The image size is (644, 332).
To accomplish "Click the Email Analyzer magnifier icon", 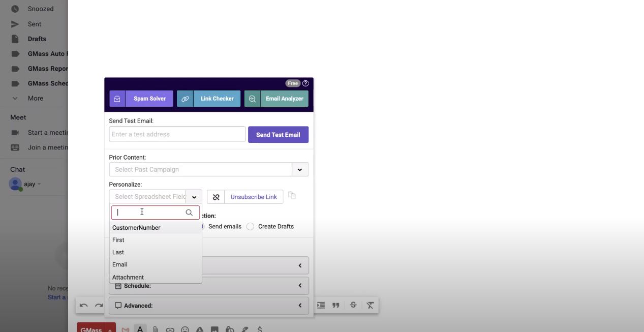I will pyautogui.click(x=252, y=99).
